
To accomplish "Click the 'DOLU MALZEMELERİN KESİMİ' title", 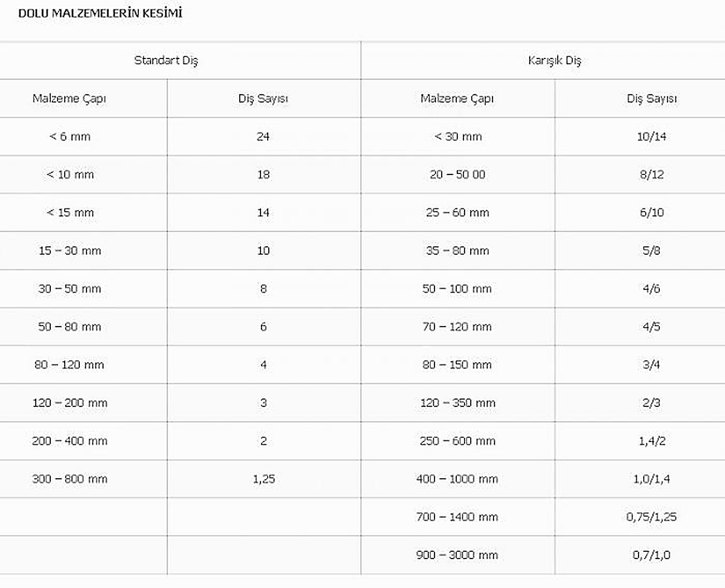I will pos(100,13).
